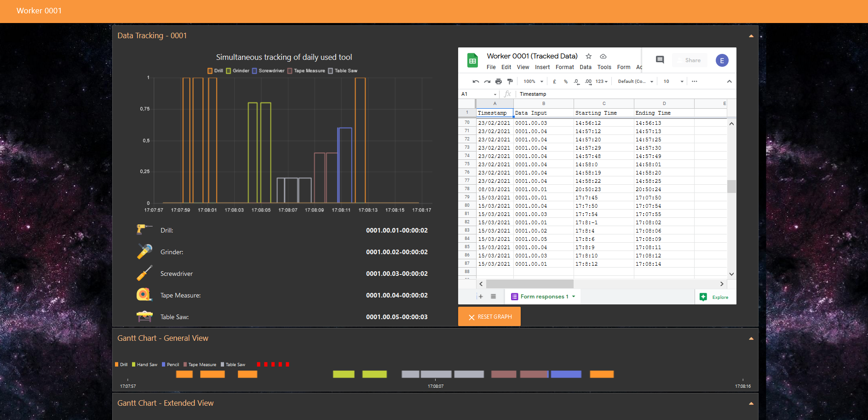Format the cell as percent
This screenshot has width=868, height=420.
566,82
